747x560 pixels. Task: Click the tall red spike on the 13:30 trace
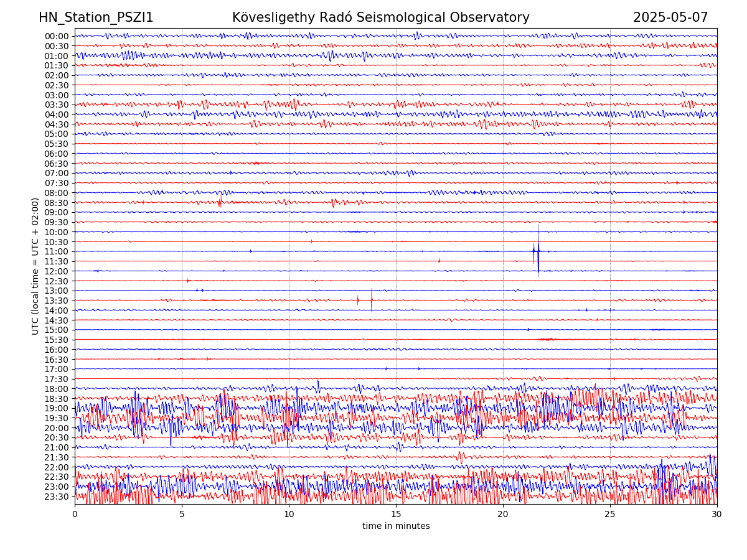click(x=372, y=300)
